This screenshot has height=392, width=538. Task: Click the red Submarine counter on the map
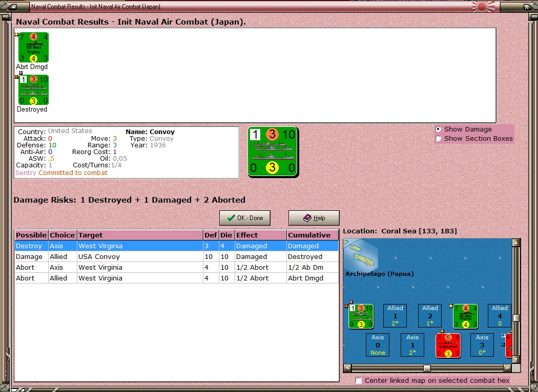coord(448,345)
